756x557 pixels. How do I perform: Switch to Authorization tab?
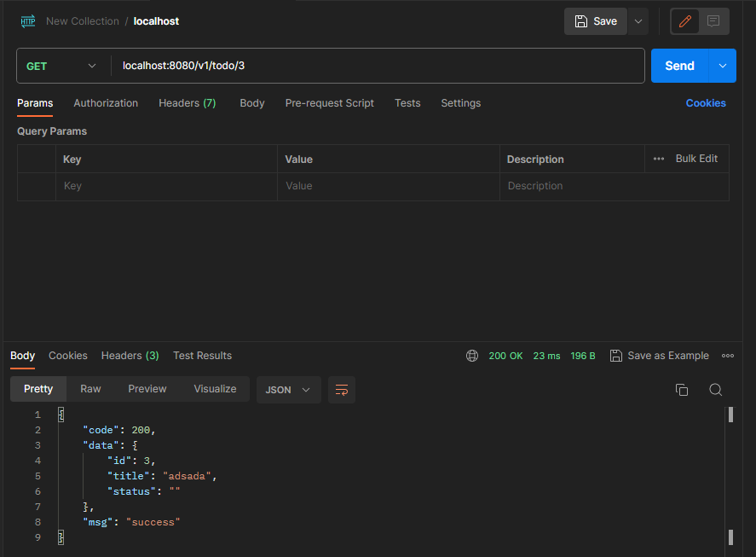click(x=106, y=103)
